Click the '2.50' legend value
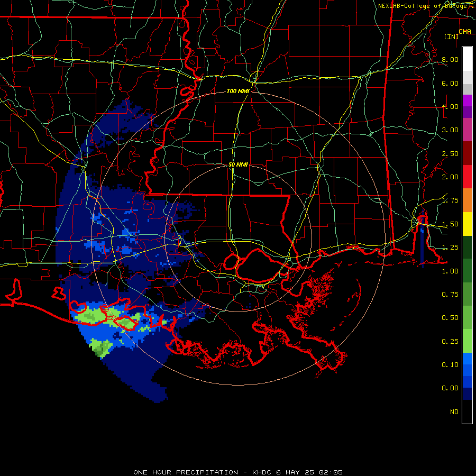 [450, 153]
